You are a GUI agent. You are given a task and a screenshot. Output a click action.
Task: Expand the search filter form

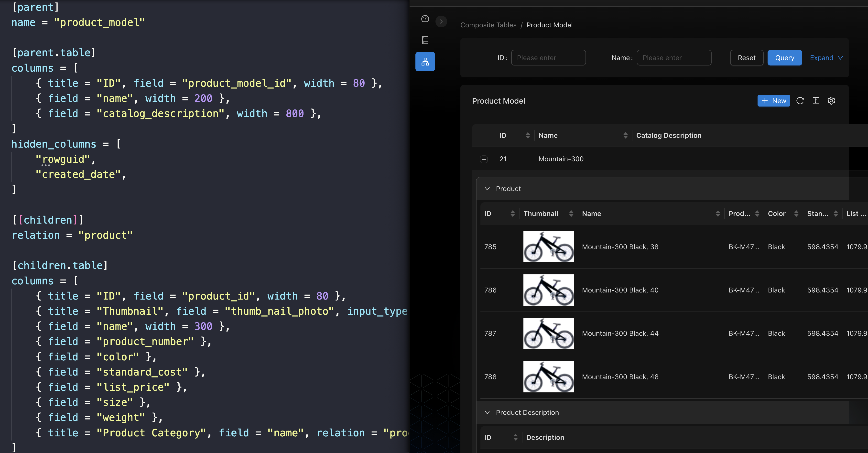(826, 58)
